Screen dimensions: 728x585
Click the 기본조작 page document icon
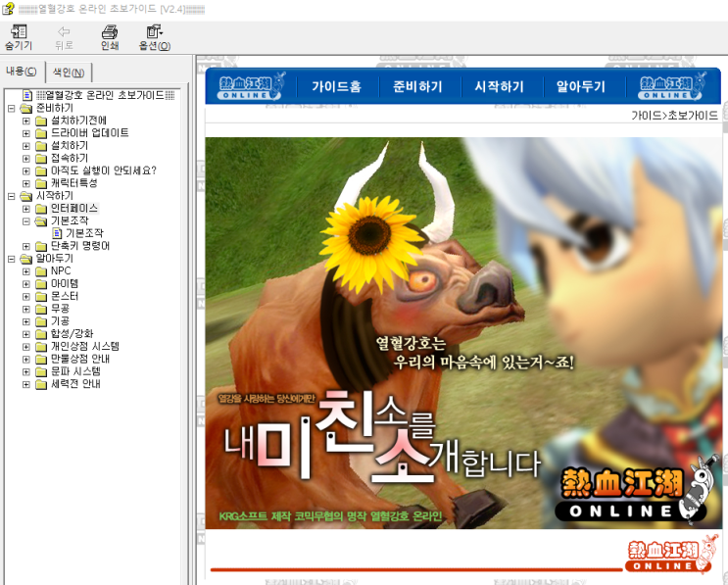click(57, 233)
